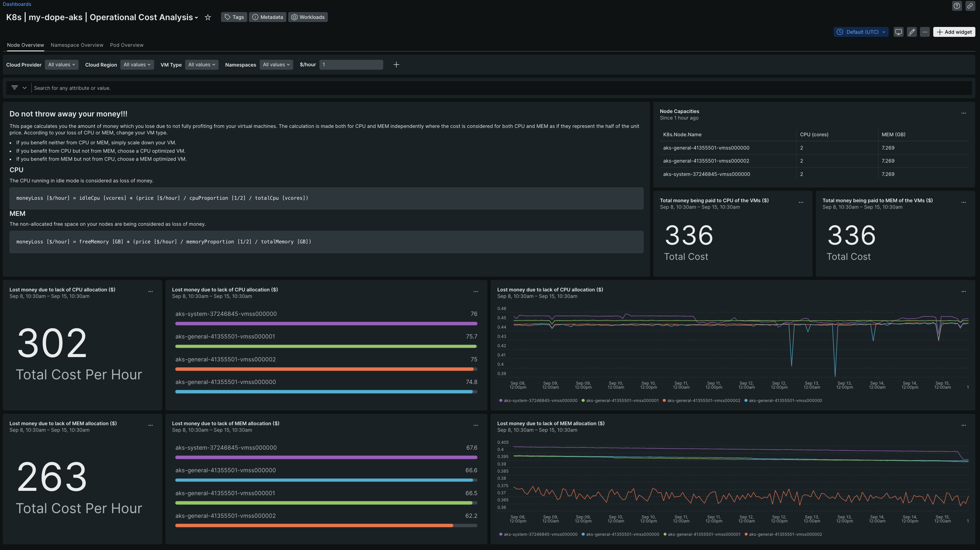980x550 pixels.
Task: Open the VM Type All values dropdown
Action: point(202,65)
